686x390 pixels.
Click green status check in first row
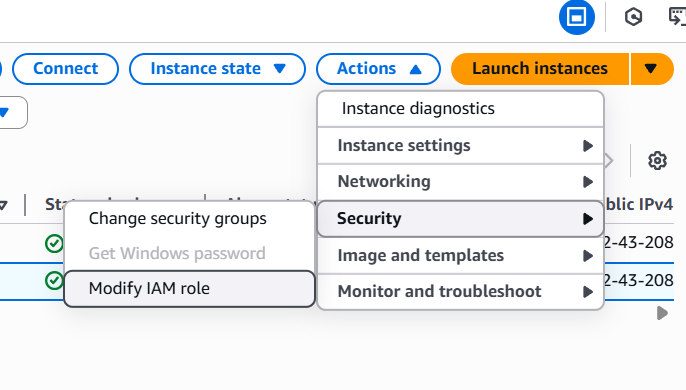point(54,243)
